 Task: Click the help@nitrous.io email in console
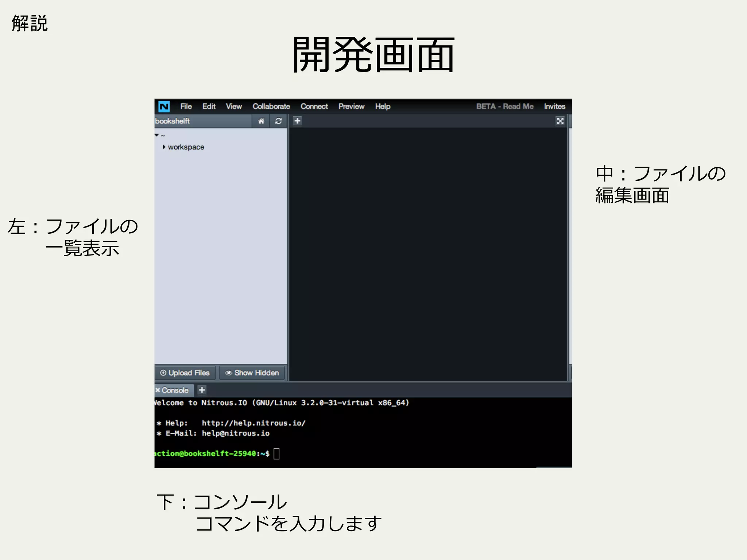click(236, 433)
